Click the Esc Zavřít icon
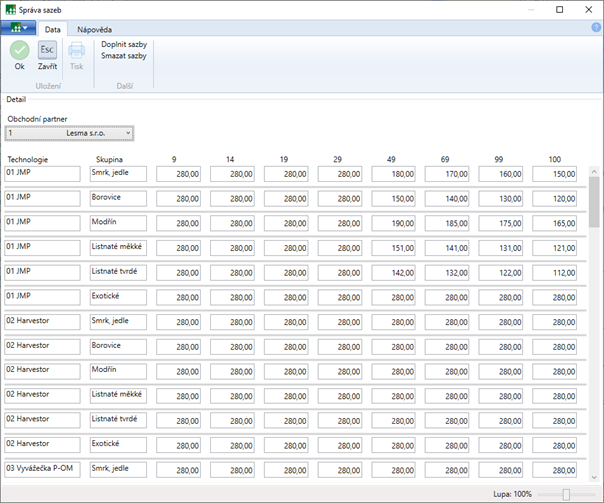This screenshot has width=604, height=503. click(x=48, y=50)
